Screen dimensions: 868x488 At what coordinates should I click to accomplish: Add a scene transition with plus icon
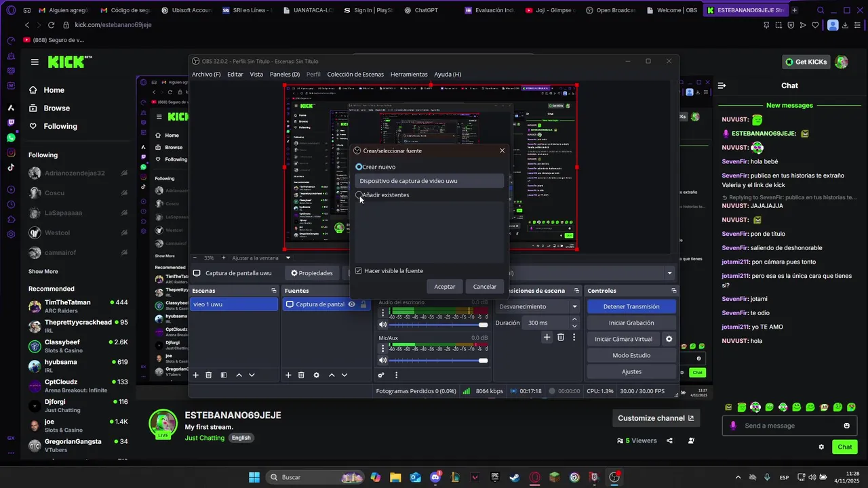(547, 337)
